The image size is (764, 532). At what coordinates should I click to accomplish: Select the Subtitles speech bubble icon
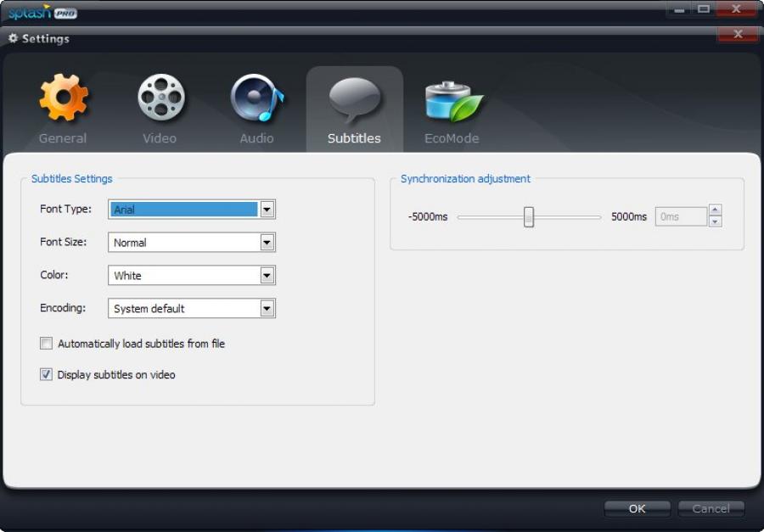tap(353, 95)
